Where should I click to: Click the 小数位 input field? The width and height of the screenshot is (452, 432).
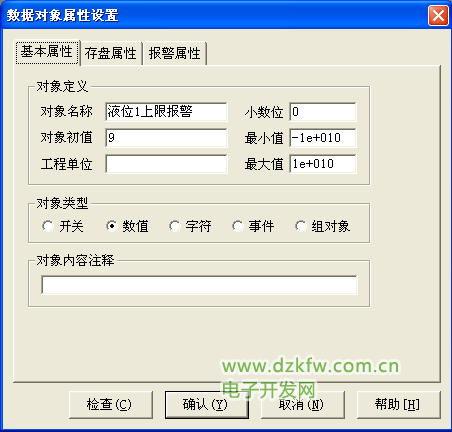(x=323, y=112)
